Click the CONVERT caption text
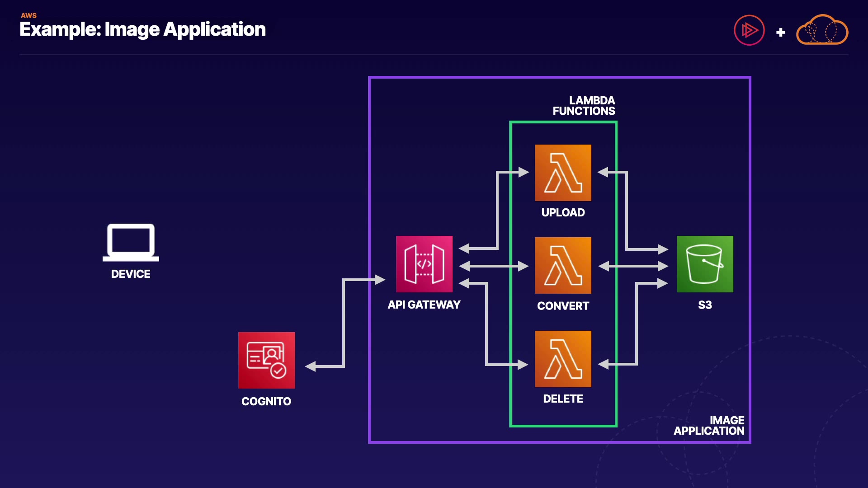The width and height of the screenshot is (868, 488). pos(563,306)
